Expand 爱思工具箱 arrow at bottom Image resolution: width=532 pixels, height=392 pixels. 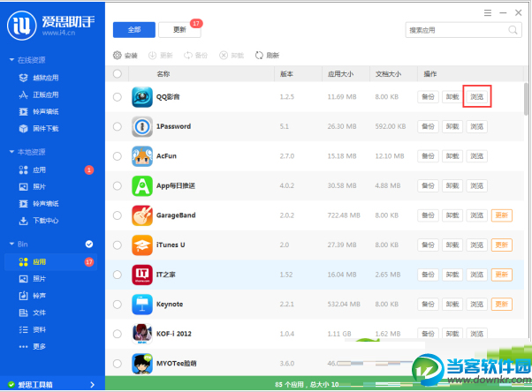92,385
